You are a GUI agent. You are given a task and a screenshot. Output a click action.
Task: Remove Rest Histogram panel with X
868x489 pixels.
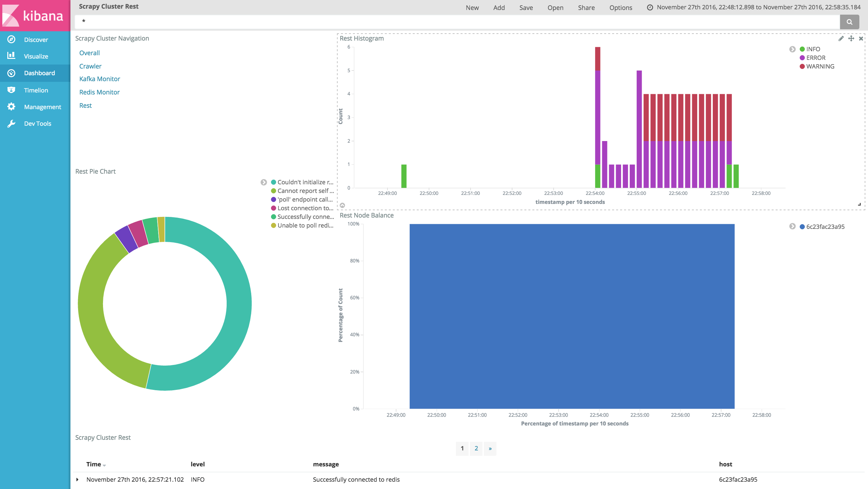[x=861, y=39]
